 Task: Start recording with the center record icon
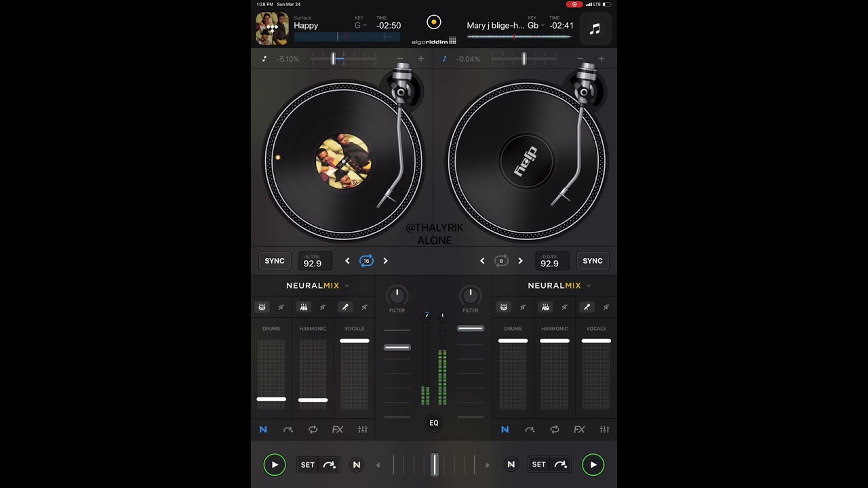pyautogui.click(x=434, y=22)
